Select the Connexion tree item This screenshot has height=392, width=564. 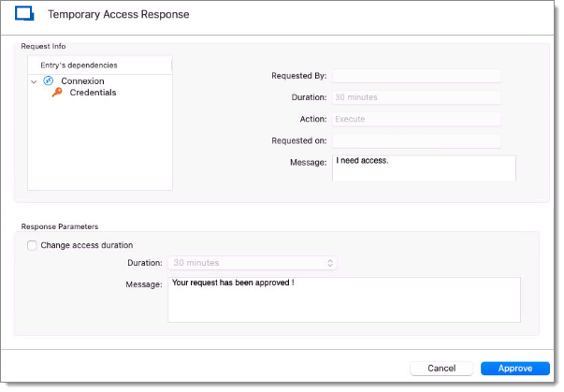(82, 80)
